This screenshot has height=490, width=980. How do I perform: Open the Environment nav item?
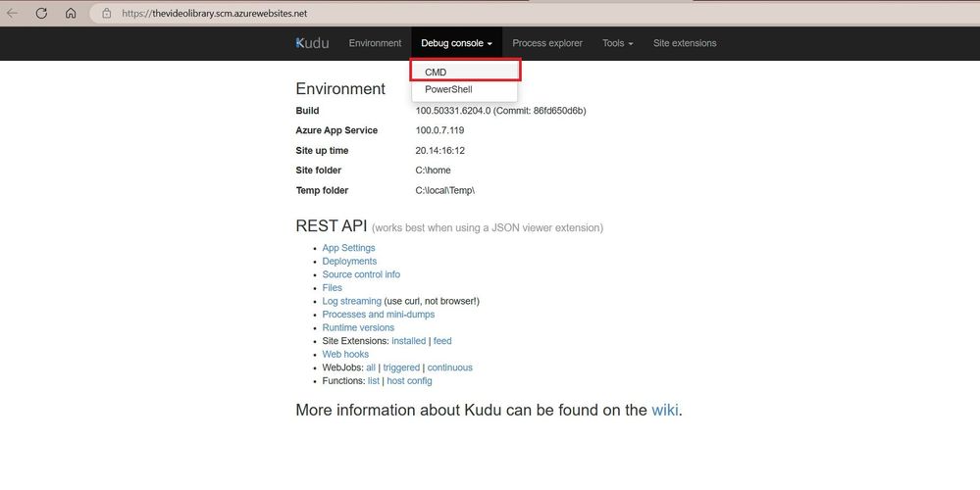pyautogui.click(x=375, y=43)
